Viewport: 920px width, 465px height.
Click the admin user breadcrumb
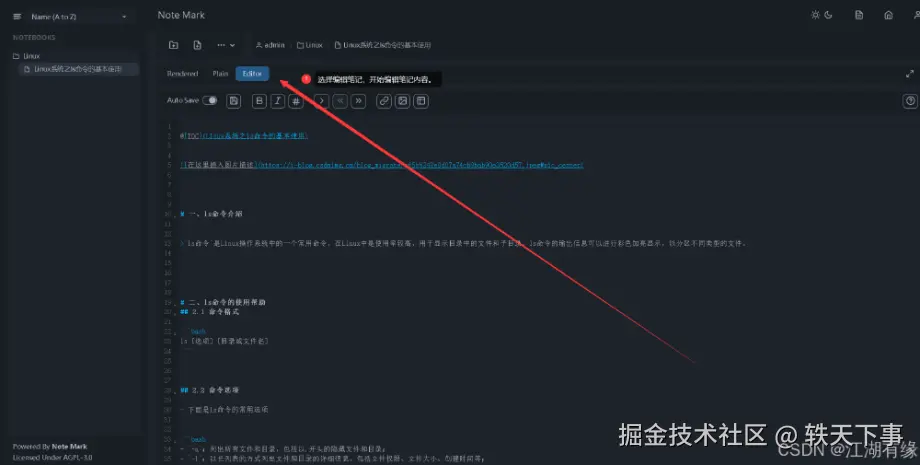click(x=270, y=45)
